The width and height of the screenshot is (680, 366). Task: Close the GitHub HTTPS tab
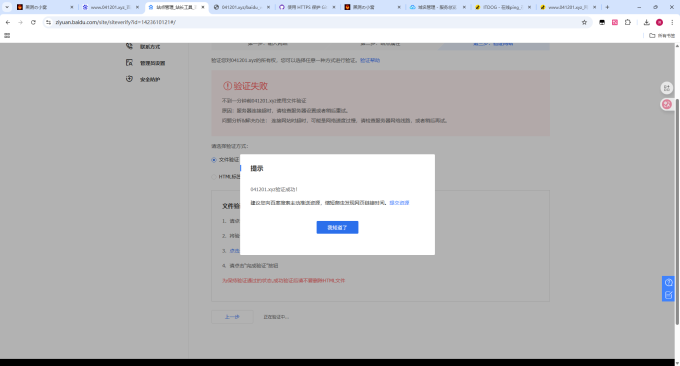coord(334,7)
